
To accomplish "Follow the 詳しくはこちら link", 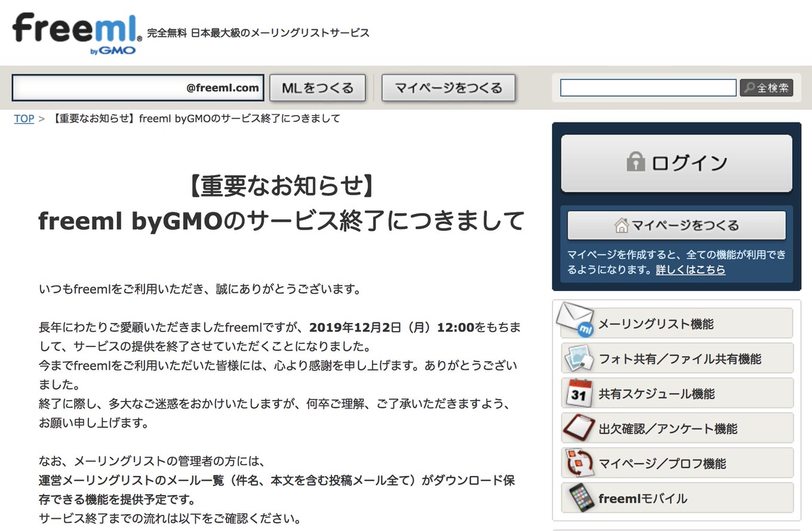I will (x=690, y=270).
